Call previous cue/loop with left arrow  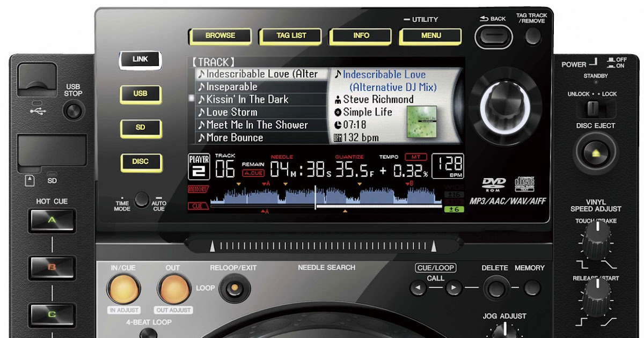point(418,289)
